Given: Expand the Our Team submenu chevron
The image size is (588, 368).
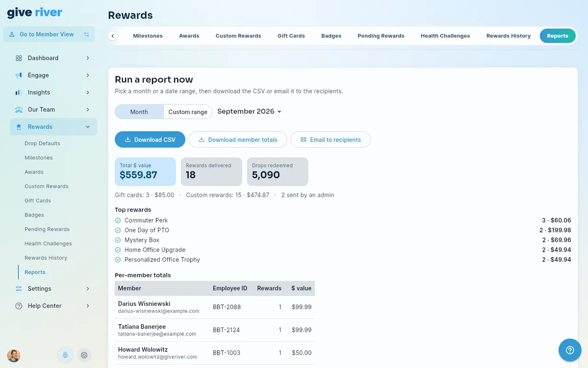Looking at the screenshot, I should pyautogui.click(x=88, y=109).
